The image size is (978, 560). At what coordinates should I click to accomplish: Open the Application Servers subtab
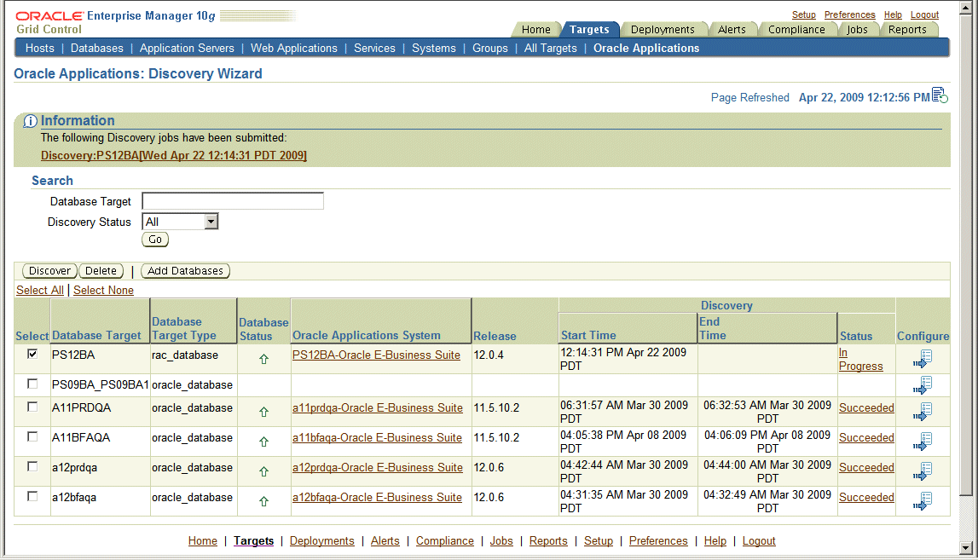click(x=187, y=48)
